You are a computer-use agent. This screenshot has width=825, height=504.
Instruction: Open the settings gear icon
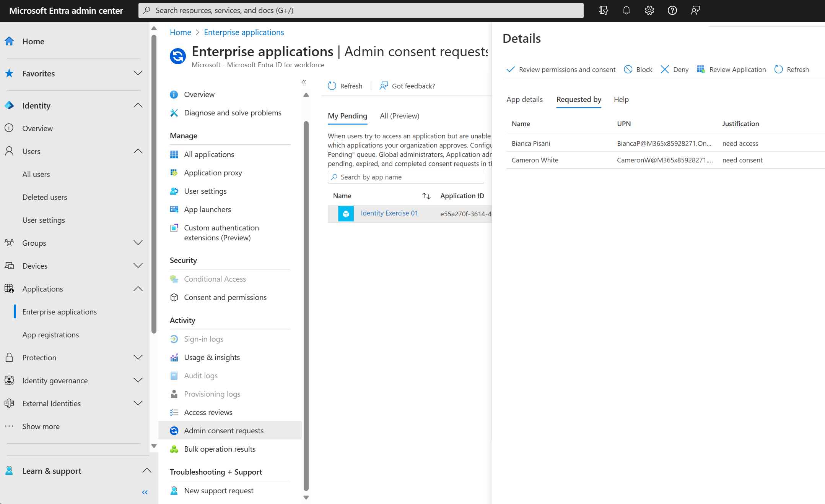649,10
